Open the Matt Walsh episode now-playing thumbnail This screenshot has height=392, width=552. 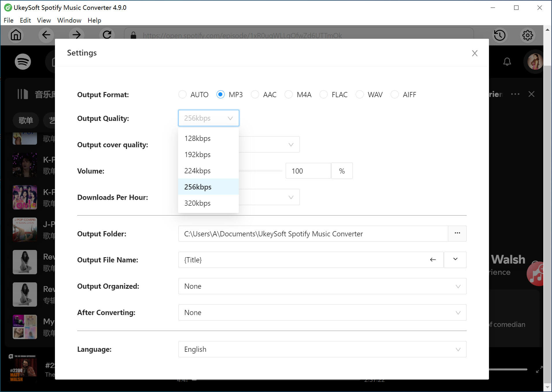(23, 367)
